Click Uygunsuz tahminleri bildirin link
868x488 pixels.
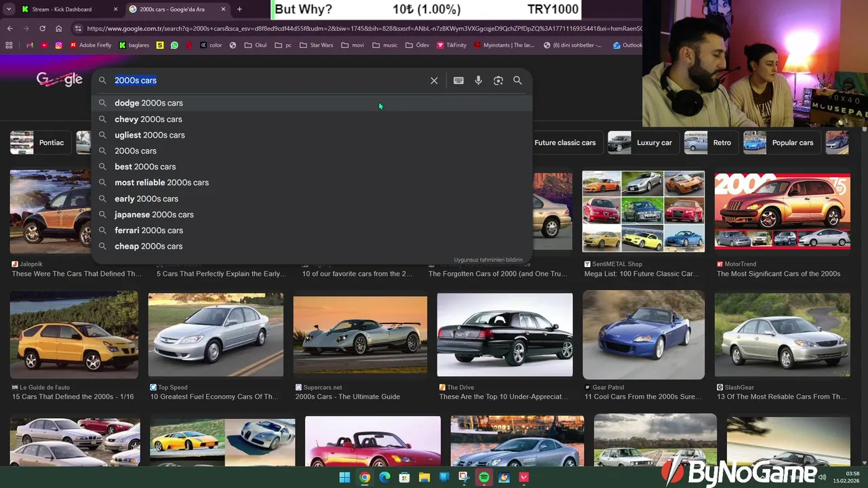click(488, 260)
